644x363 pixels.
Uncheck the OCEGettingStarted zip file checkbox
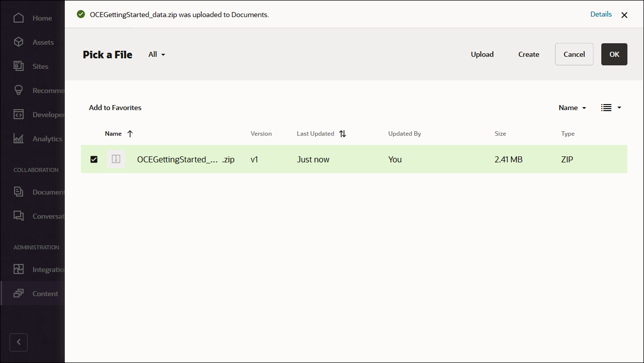[94, 159]
